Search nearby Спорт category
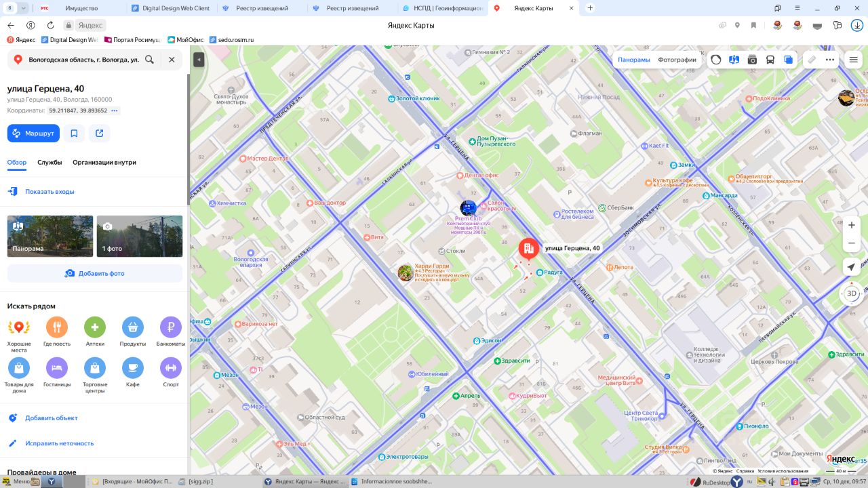 [x=171, y=373]
